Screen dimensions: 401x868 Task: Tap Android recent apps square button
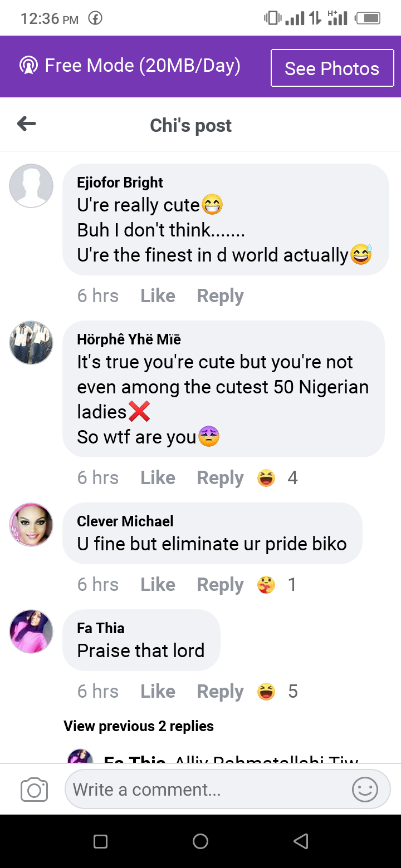tap(101, 841)
